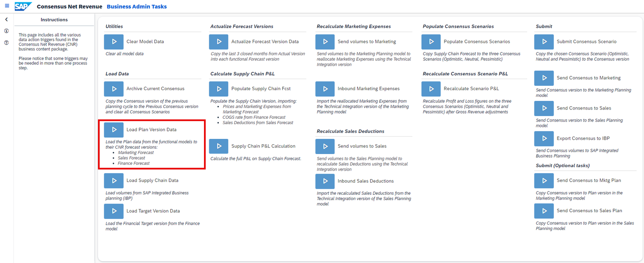This screenshot has height=263, width=644.
Task: Run the Actualize Forecast Version Data action
Action: pos(219,42)
